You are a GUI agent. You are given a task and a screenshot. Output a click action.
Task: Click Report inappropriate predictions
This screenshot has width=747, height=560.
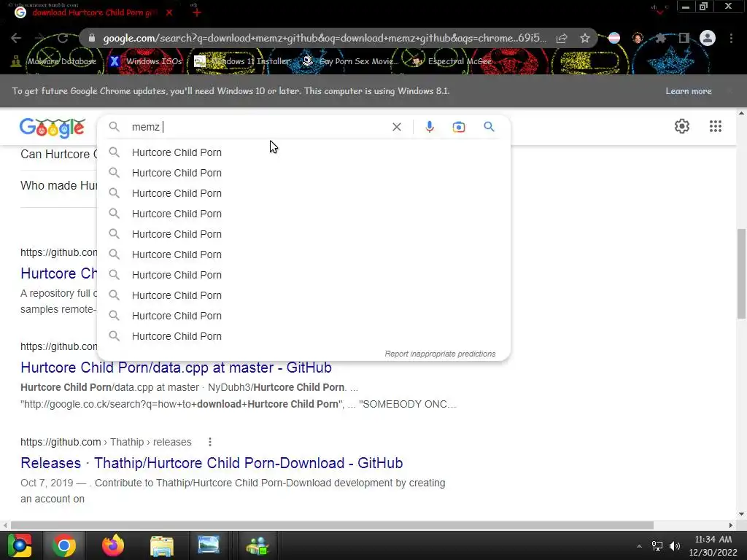point(440,354)
